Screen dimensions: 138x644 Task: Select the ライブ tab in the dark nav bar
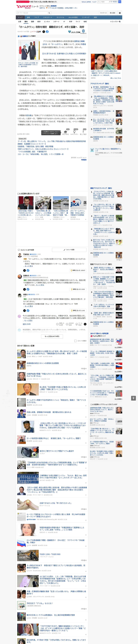37,17
